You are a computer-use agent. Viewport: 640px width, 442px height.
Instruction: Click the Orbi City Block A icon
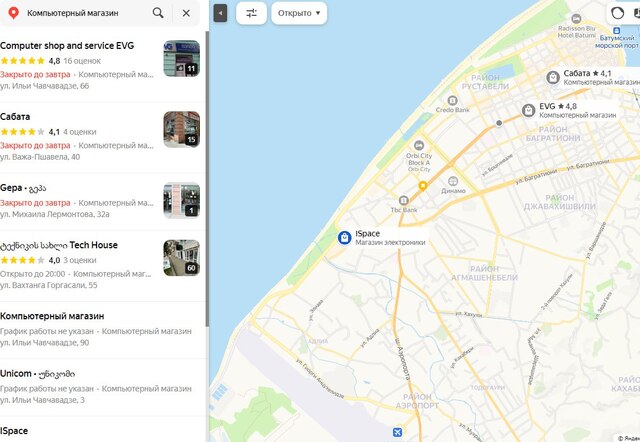pos(419,145)
